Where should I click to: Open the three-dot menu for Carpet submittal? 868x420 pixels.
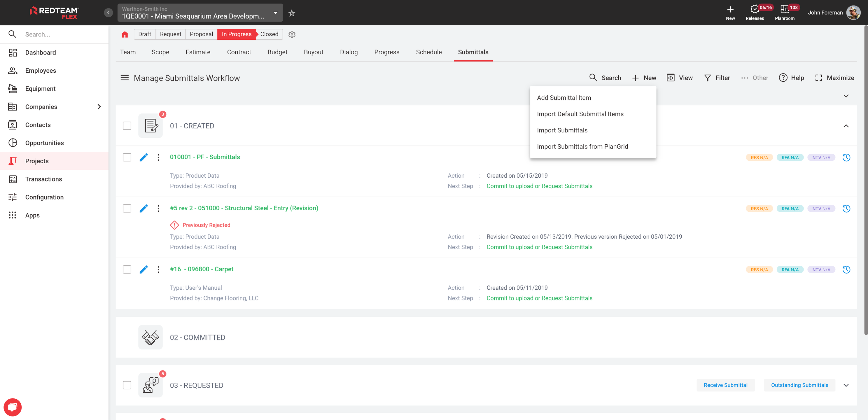tap(158, 269)
